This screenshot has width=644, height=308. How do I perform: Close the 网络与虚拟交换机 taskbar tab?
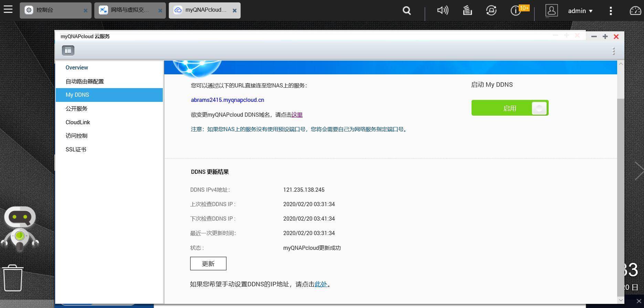coord(160,11)
